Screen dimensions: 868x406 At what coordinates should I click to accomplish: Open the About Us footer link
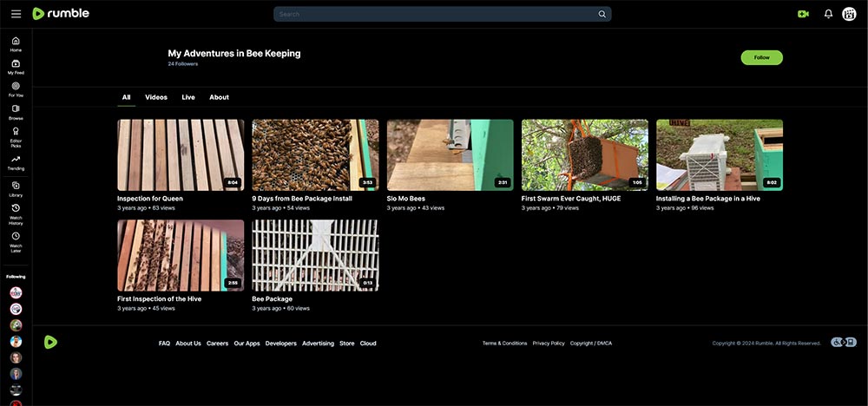[x=188, y=344]
